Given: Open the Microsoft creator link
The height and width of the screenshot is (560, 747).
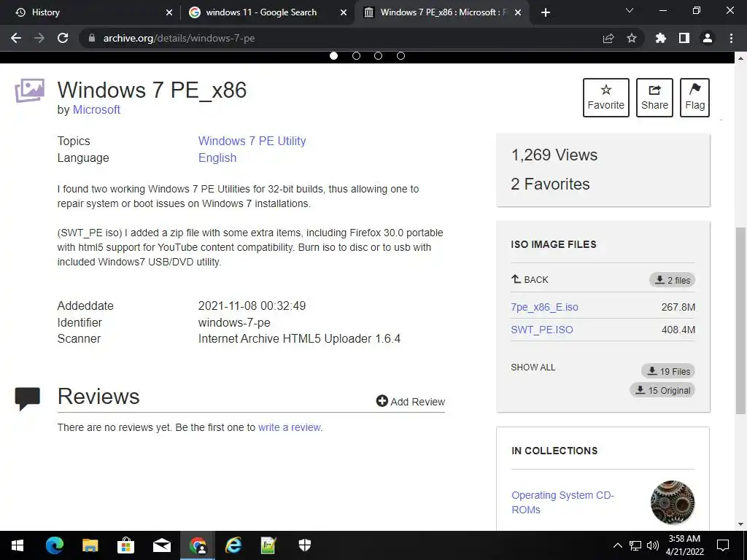Looking at the screenshot, I should tap(96, 109).
